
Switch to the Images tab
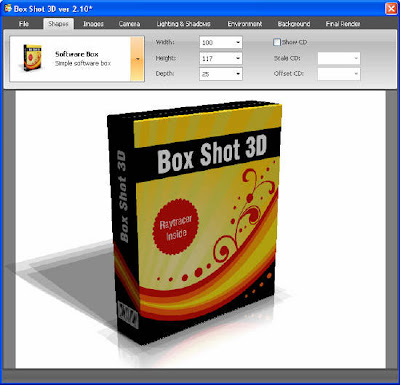[93, 24]
